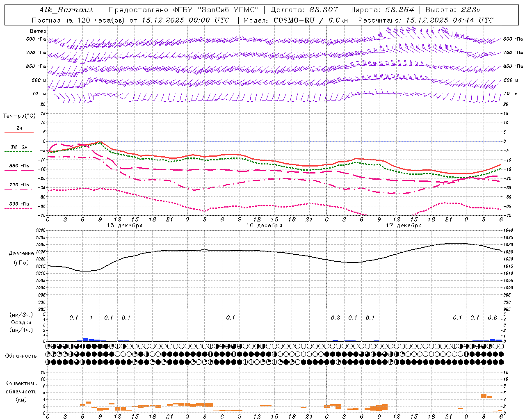Click the Осадки panel label

coord(21,322)
